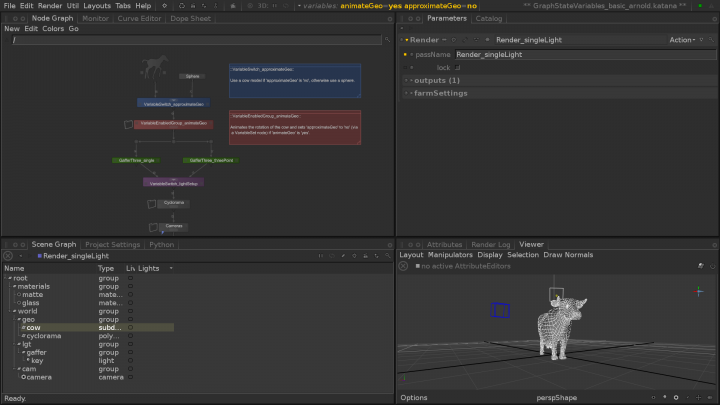This screenshot has width=720, height=405.
Task: Click the circled X icon in Viewer toolbar
Action: click(x=404, y=266)
